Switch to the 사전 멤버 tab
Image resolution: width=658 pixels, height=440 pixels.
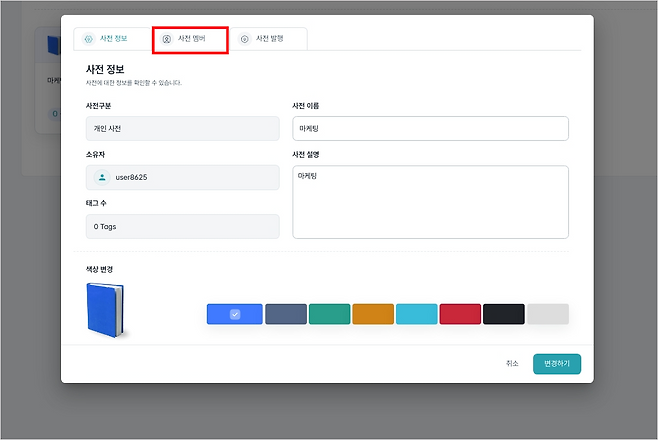coord(190,39)
